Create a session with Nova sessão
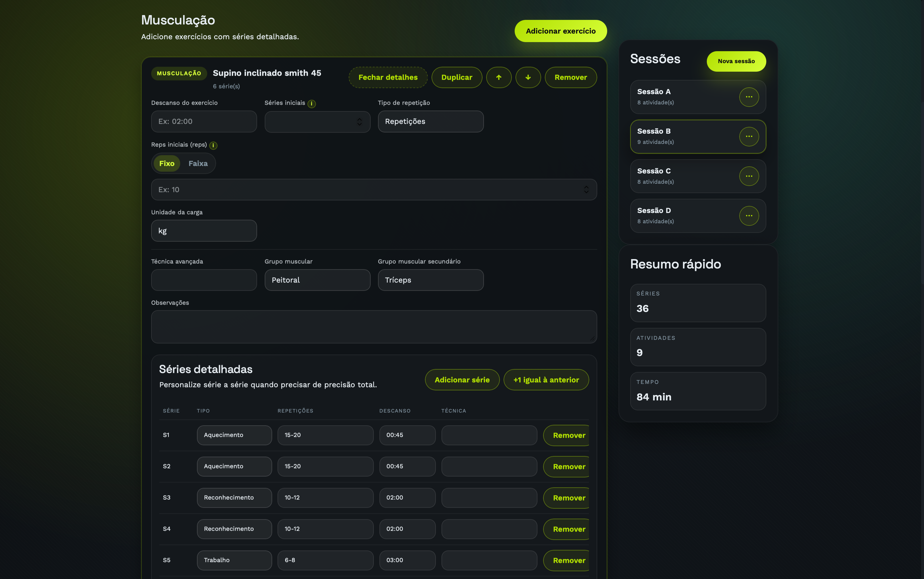 pyautogui.click(x=736, y=61)
